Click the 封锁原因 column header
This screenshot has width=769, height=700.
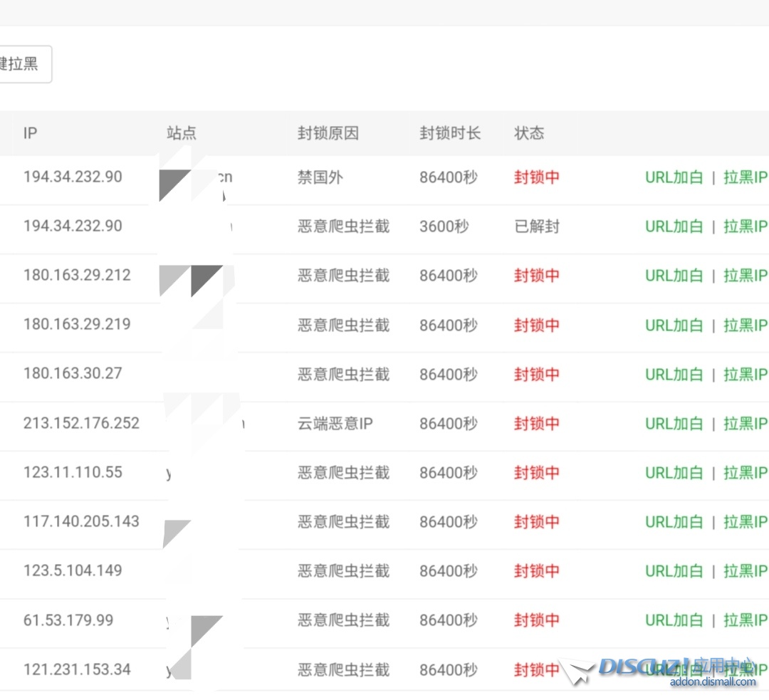[328, 133]
